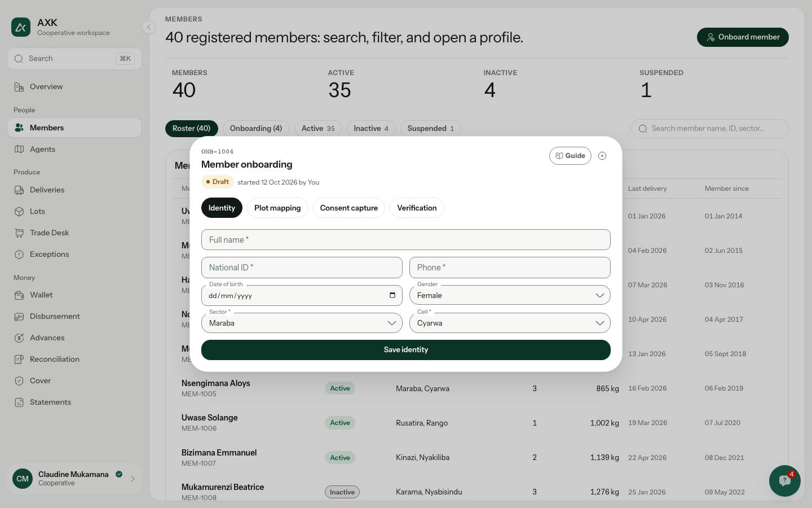The image size is (812, 508).
Task: Click the Save identity button
Action: [406, 350]
